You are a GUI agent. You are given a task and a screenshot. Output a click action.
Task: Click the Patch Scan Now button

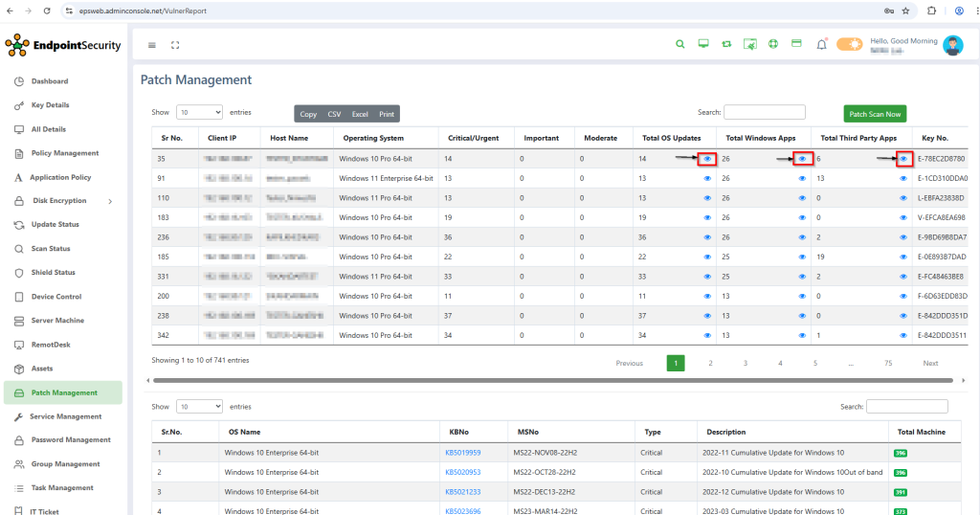(x=875, y=114)
